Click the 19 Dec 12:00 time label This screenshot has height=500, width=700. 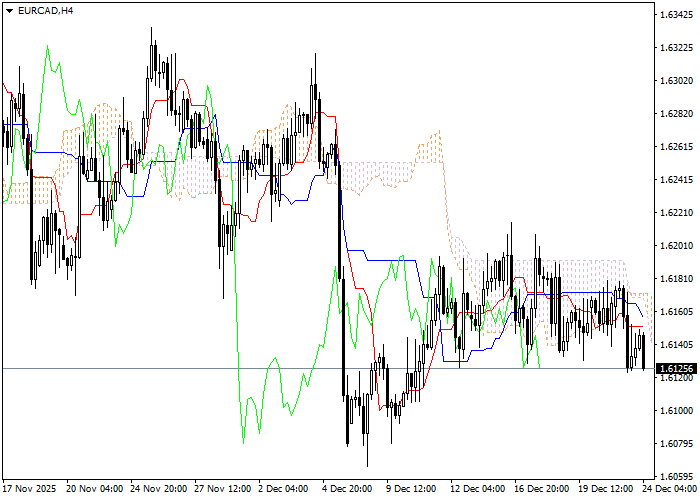pyautogui.click(x=606, y=489)
